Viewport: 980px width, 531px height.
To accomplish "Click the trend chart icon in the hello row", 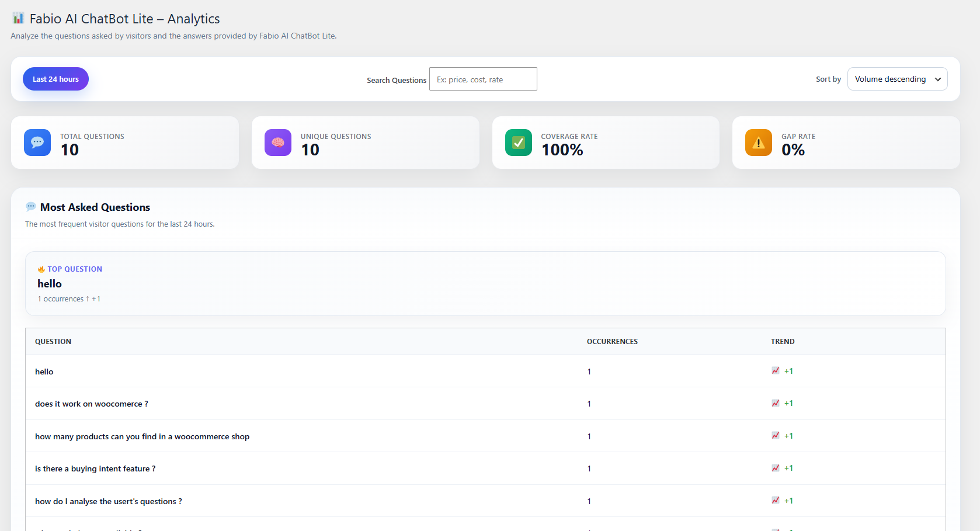I will [x=776, y=371].
